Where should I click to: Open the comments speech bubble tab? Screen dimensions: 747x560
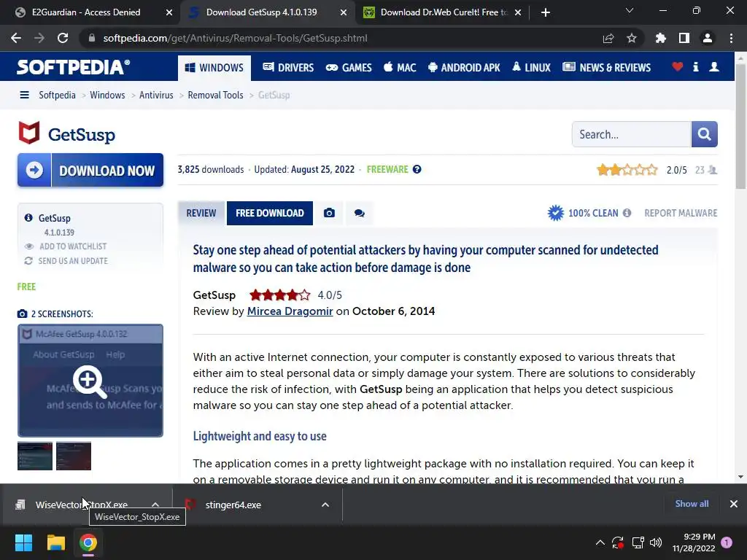[x=359, y=213]
